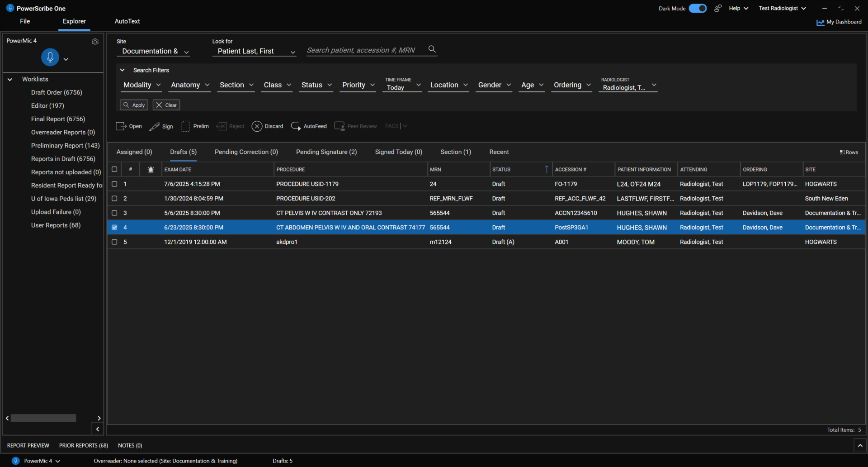The width and height of the screenshot is (868, 467).
Task: Click the chat/users icon near Help
Action: [717, 8]
